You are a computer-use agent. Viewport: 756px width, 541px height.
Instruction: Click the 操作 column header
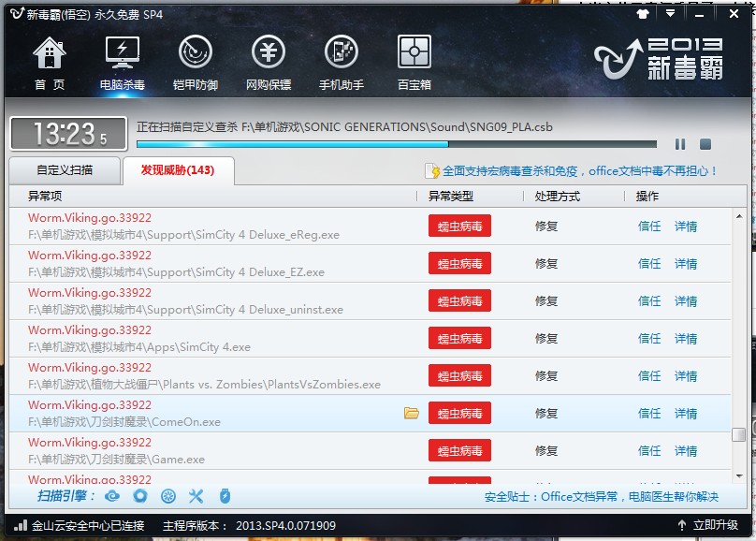pyautogui.click(x=647, y=197)
